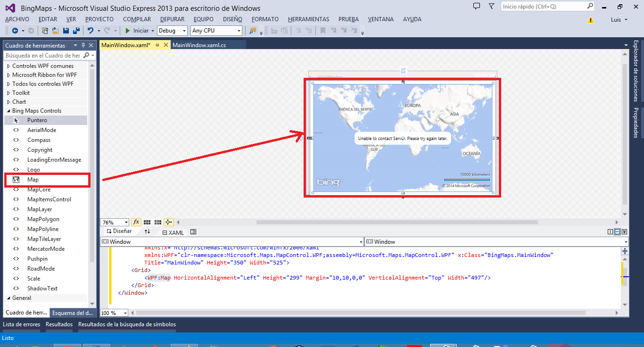Viewport: 644px width, 347px height.
Task: Click the Guardar todo (save all) icon
Action: 76,30
